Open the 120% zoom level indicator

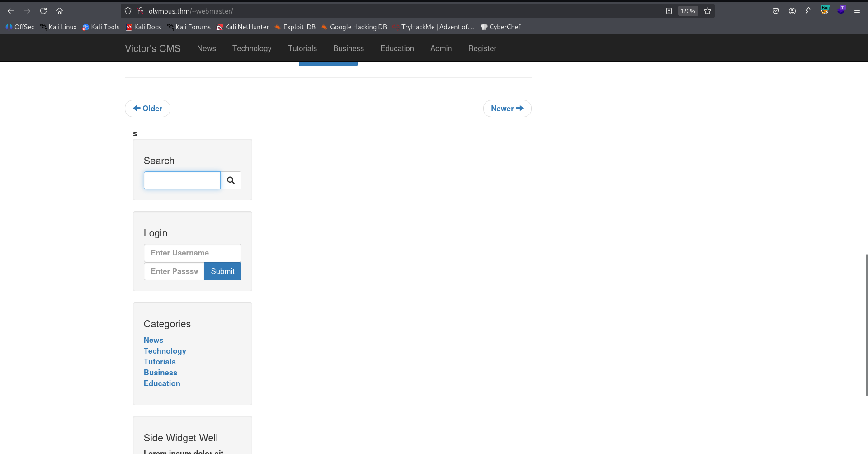click(x=688, y=11)
